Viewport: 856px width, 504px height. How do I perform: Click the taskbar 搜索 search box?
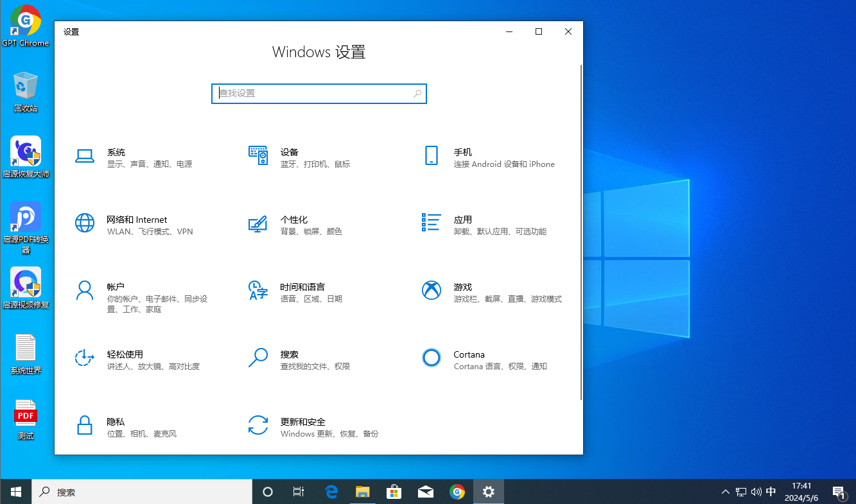pyautogui.click(x=142, y=492)
